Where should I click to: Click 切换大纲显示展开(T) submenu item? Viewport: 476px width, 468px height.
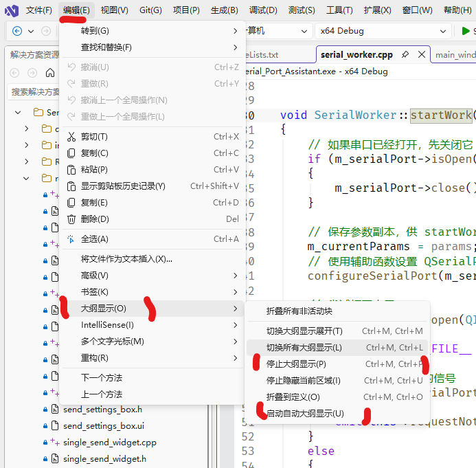click(x=337, y=331)
